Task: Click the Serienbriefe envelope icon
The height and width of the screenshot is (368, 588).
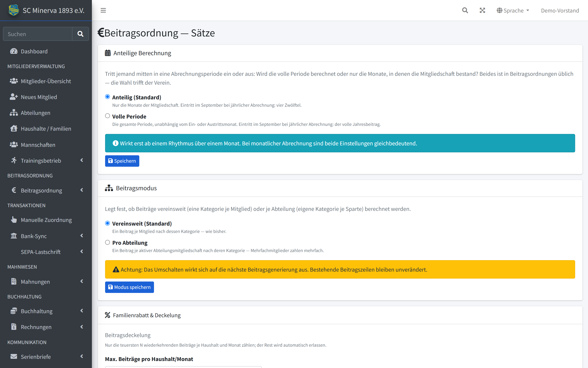Action: 14,356
